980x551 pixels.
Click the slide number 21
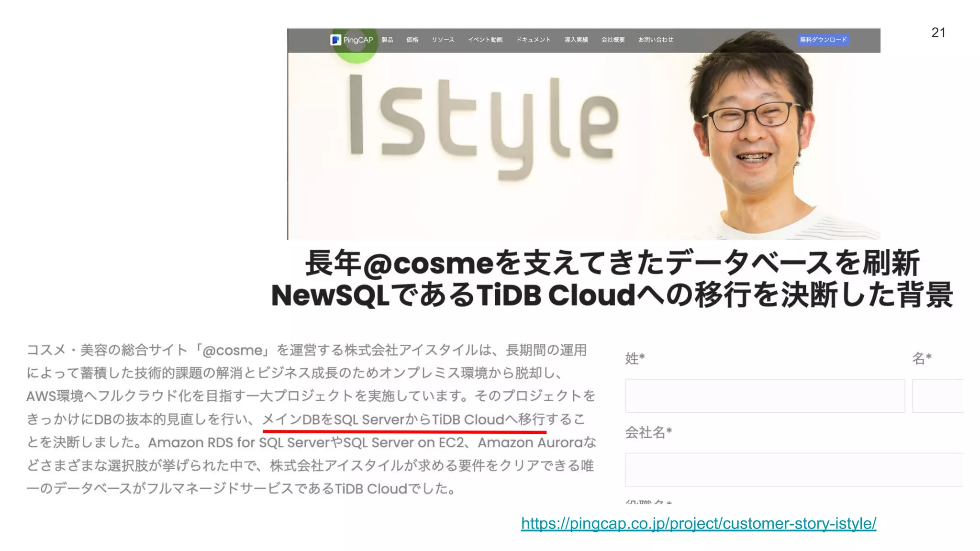(x=938, y=33)
